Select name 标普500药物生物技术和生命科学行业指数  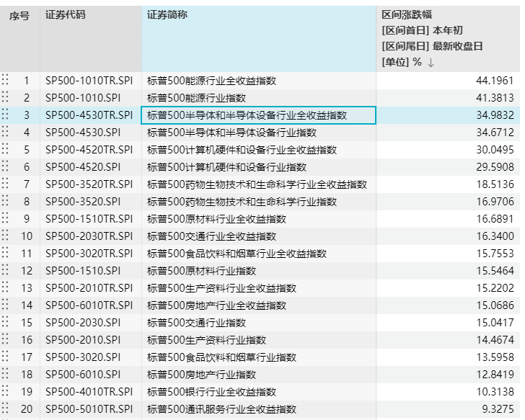click(242, 202)
